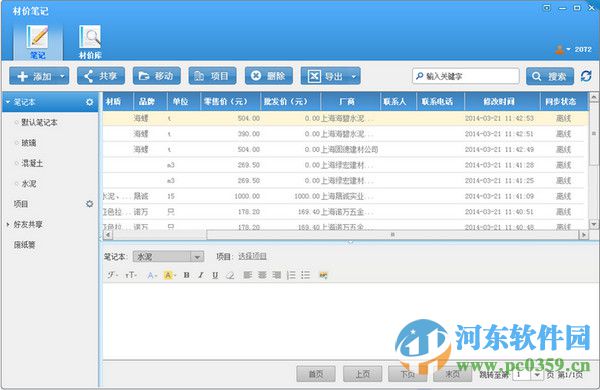
Task: Sort by the 单位 column header
Action: (184, 101)
